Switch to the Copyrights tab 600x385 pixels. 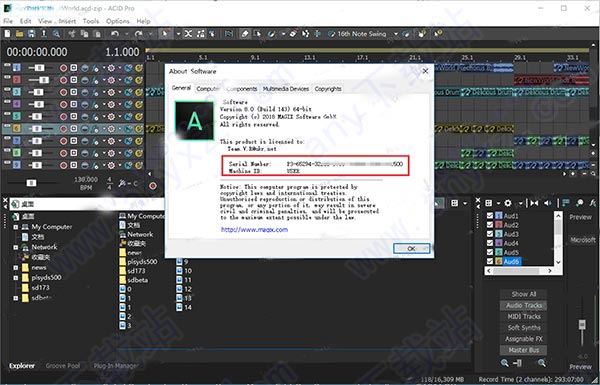(x=328, y=89)
